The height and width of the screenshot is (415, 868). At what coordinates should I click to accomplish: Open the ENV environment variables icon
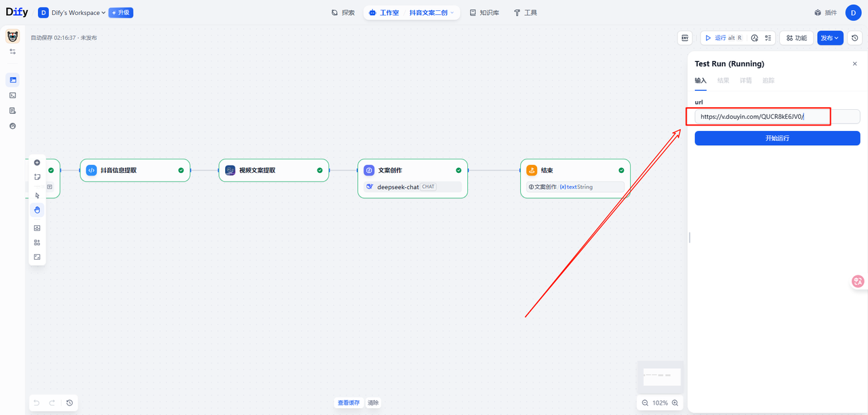(685, 38)
